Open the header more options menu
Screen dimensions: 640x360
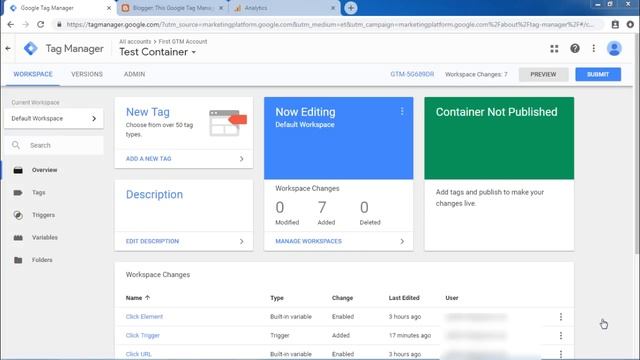593,49
